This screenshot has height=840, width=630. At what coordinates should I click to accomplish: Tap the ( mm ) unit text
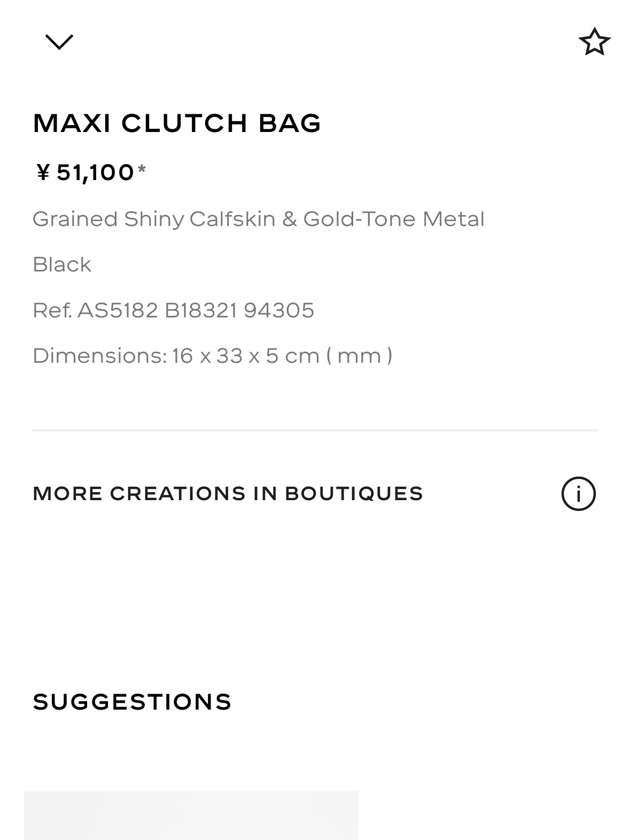pyautogui.click(x=359, y=356)
